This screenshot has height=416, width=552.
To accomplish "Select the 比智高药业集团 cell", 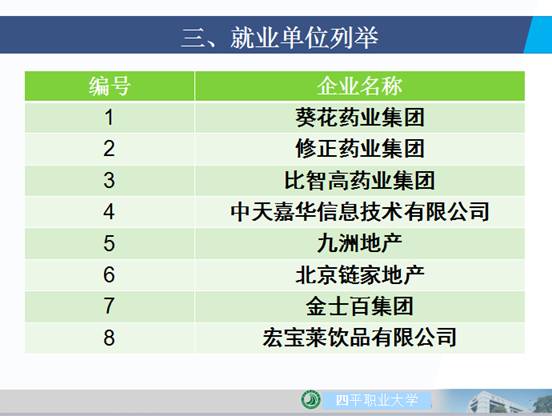I will [x=359, y=180].
